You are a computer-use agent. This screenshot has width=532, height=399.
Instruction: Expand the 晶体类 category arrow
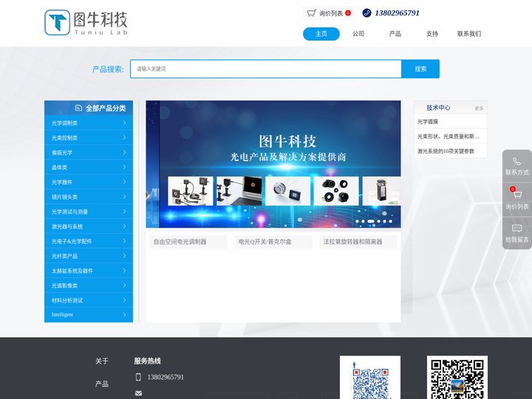coord(124,167)
